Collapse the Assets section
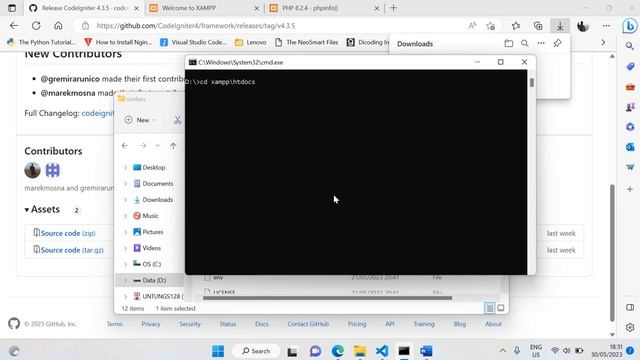640x360 pixels. pos(42,209)
